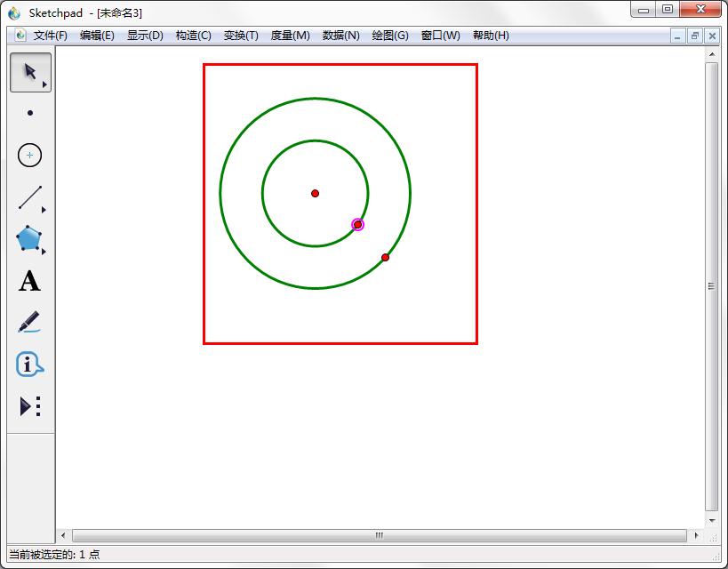
Task: Select the Marker pen tool
Action: point(30,323)
